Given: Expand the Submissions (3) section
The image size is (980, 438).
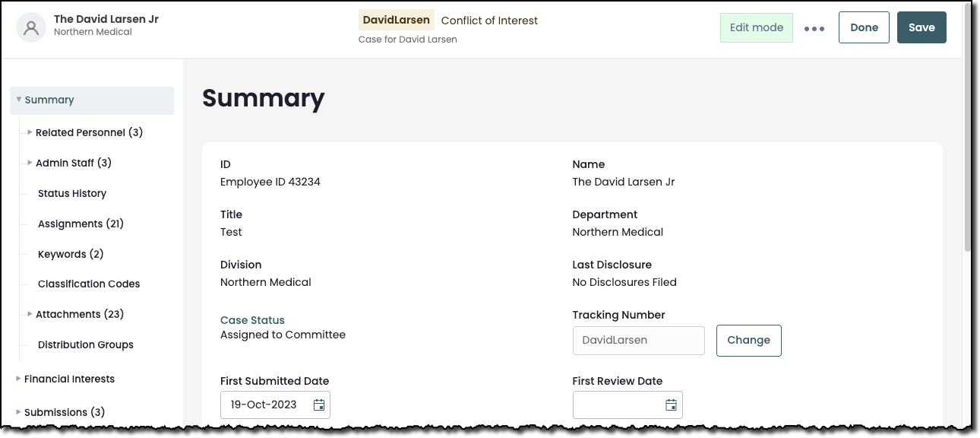Looking at the screenshot, I should coord(19,412).
